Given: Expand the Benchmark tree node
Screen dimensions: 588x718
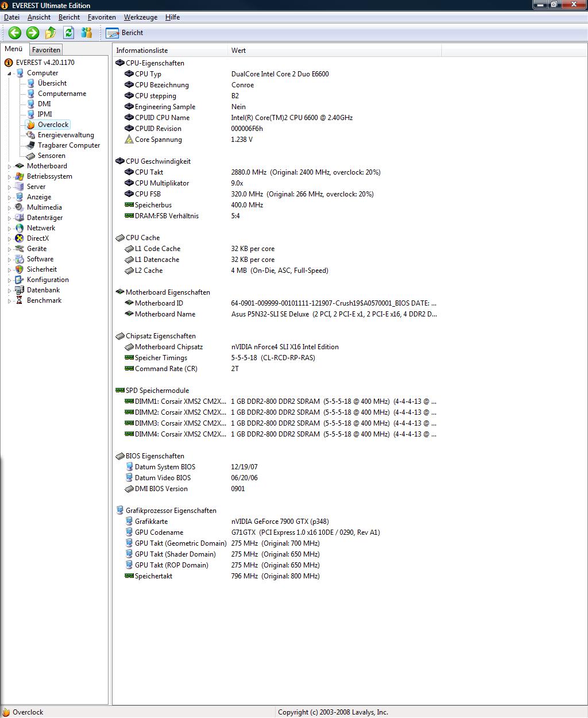Looking at the screenshot, I should pyautogui.click(x=9, y=301).
